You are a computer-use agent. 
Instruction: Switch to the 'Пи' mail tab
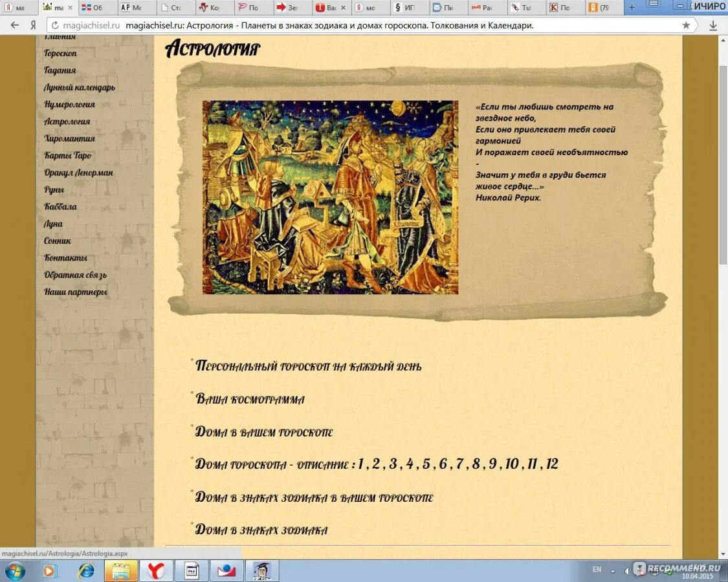pyautogui.click(x=448, y=7)
